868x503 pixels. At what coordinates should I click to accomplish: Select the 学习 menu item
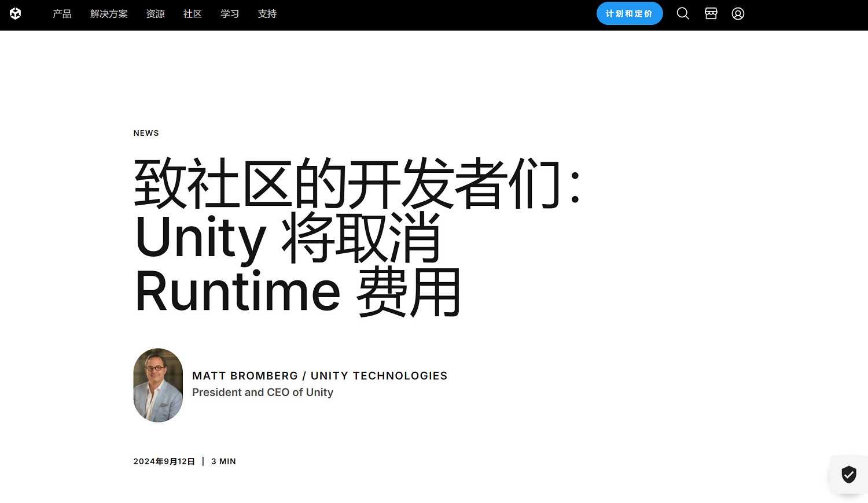coord(229,14)
